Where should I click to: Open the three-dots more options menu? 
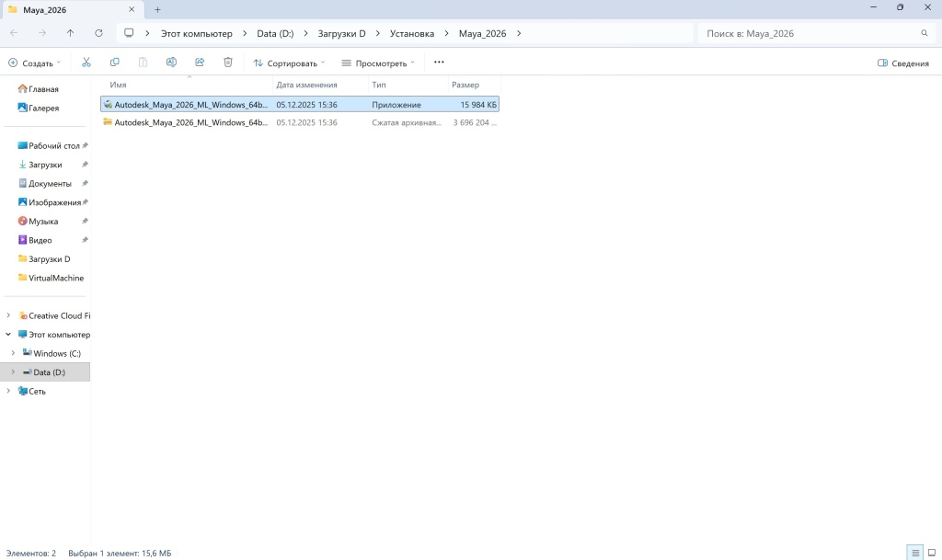point(439,63)
